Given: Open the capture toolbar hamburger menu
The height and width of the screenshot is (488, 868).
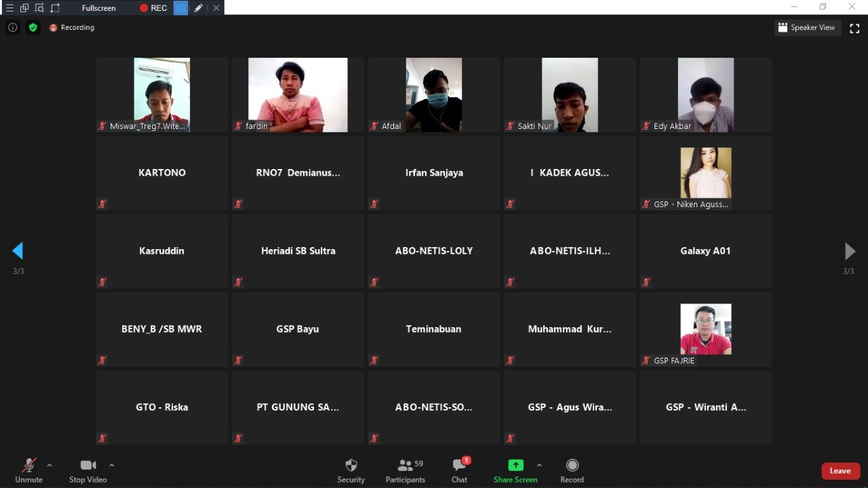Looking at the screenshot, I should pyautogui.click(x=9, y=8).
